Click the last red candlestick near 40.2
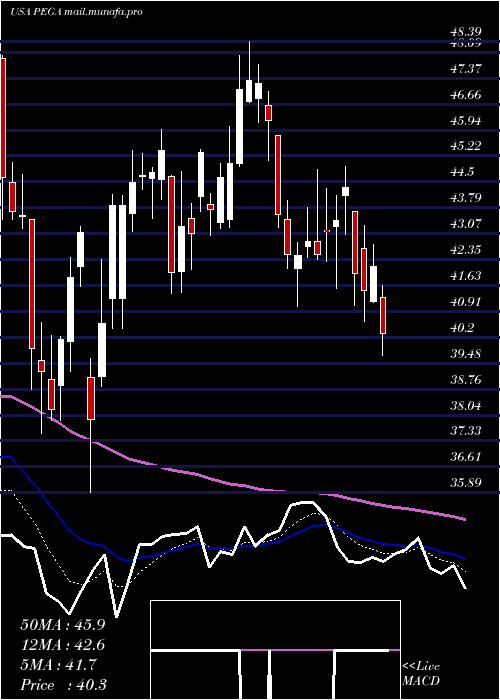The width and height of the screenshot is (500, 700). (x=383, y=315)
